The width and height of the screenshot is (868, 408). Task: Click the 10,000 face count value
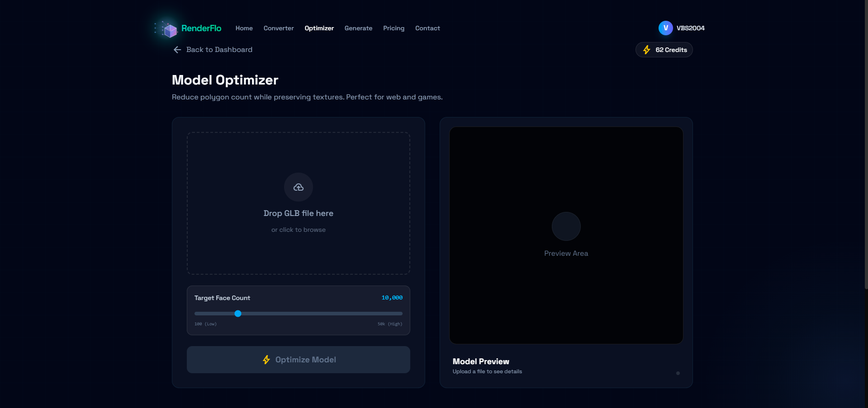point(391,297)
